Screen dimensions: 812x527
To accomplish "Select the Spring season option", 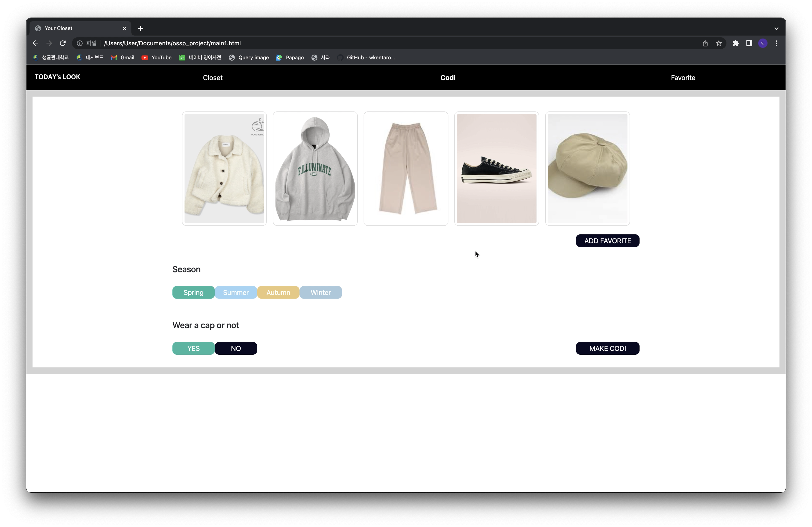I will 193,292.
